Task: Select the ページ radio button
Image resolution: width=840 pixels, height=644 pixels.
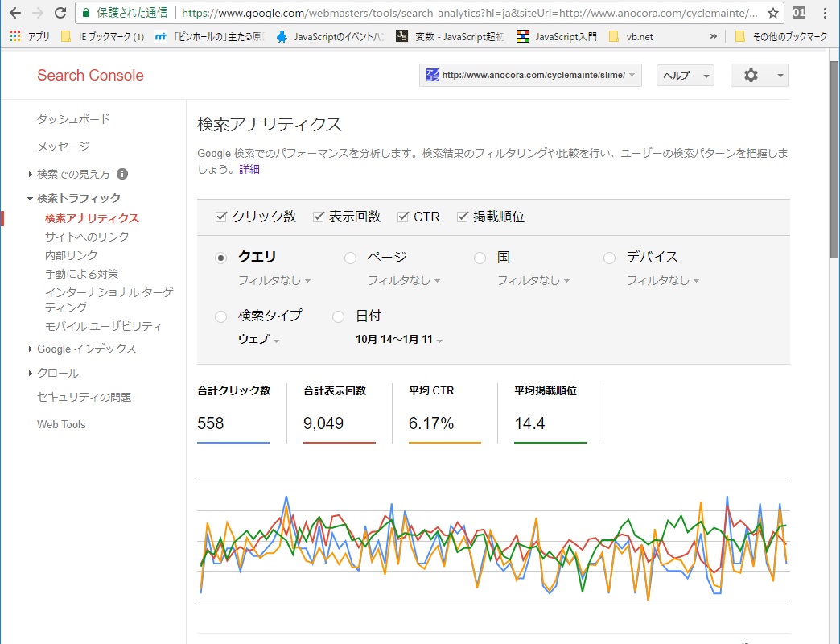Action: pyautogui.click(x=350, y=258)
